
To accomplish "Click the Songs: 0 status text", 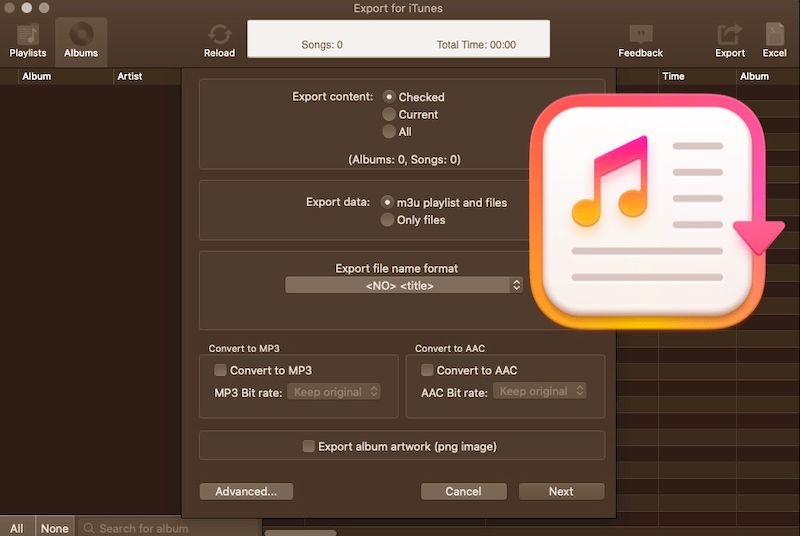I will click(x=322, y=45).
